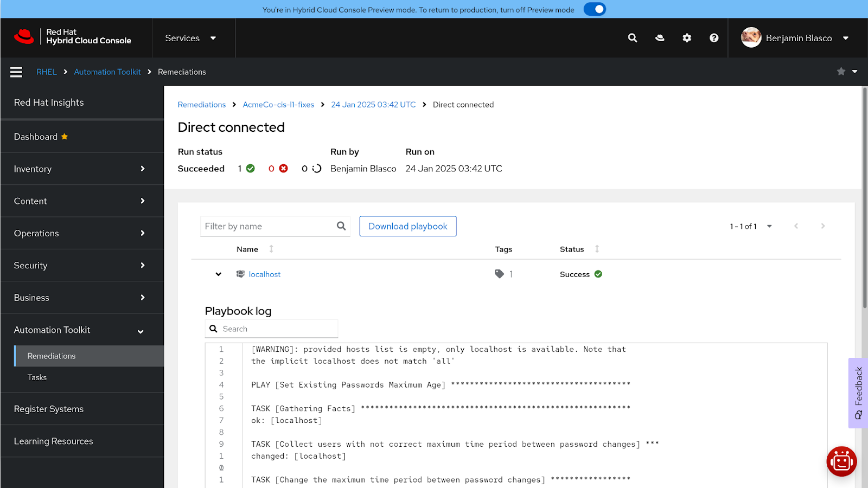The width and height of the screenshot is (868, 488).
Task: Expand the Business navigation section
Action: 82,298
